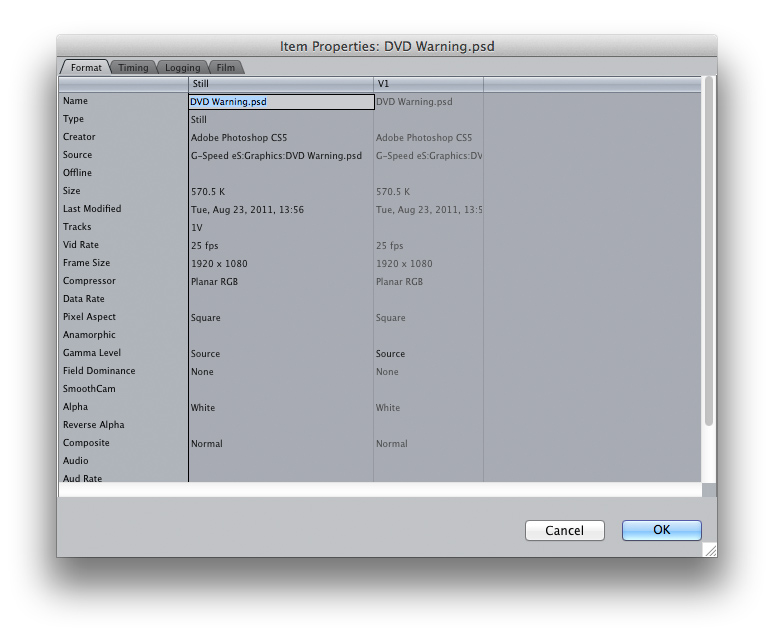Screen dimensions: 774x636
Task: Click the Anamorphic row label
Action: click(x=89, y=335)
